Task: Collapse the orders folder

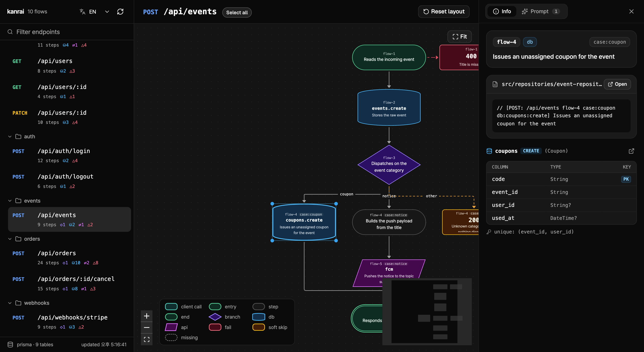Action: [x=10, y=239]
